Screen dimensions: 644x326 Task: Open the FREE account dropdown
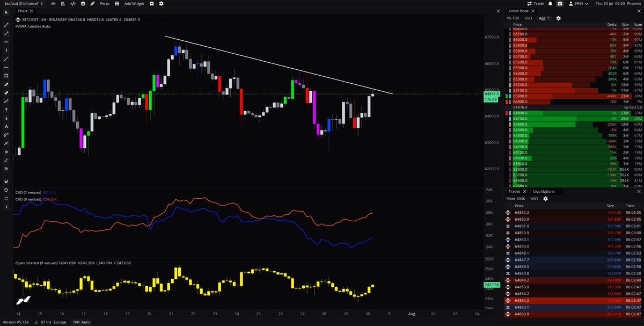[577, 3]
